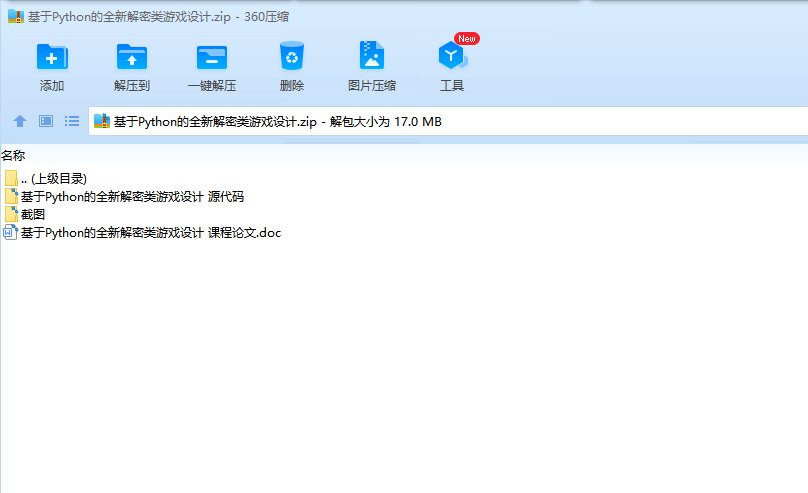Click the 一键解压 text label
This screenshot has width=808, height=493.
coord(212,86)
